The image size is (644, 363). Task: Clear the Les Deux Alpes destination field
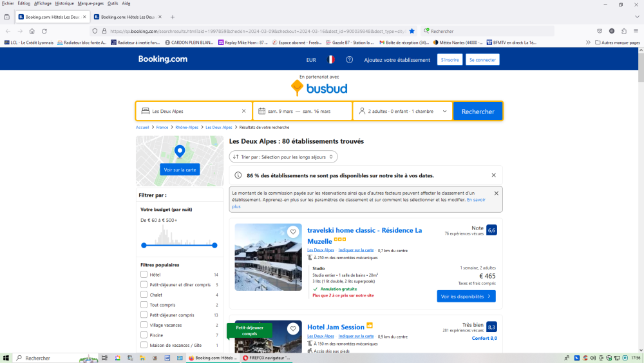point(243,111)
